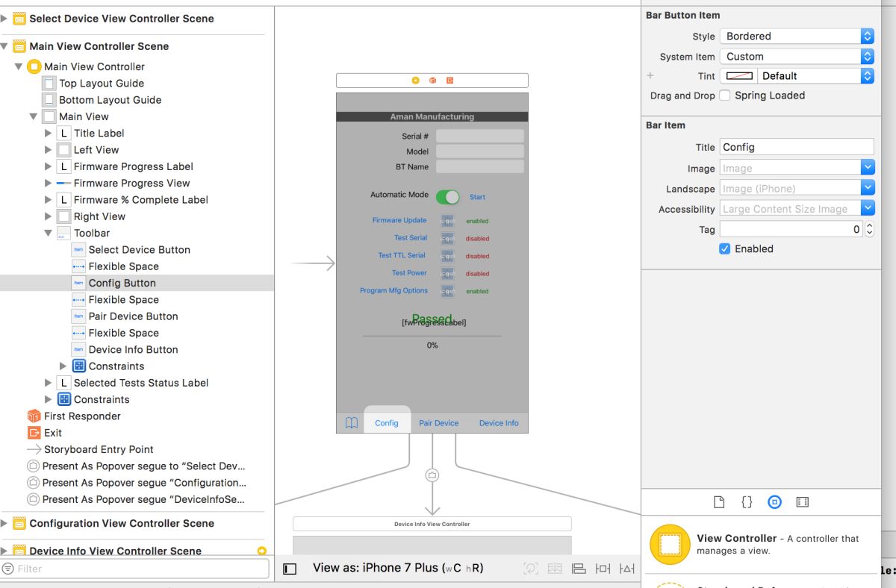Toggle the Enabled checkbox

coord(724,249)
